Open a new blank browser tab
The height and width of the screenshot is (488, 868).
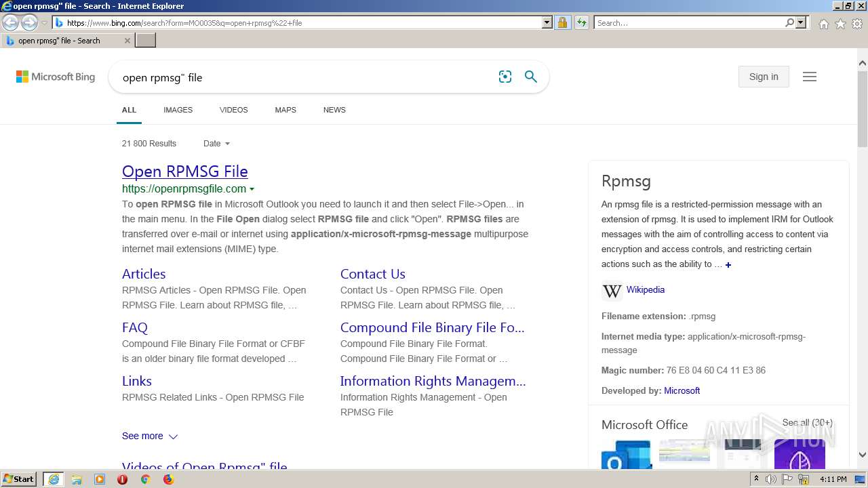(x=146, y=41)
